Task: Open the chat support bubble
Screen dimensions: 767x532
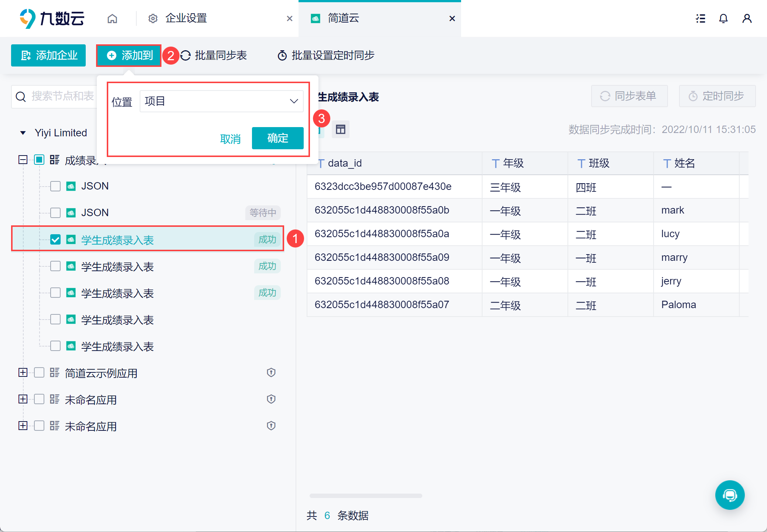Action: coord(730,495)
